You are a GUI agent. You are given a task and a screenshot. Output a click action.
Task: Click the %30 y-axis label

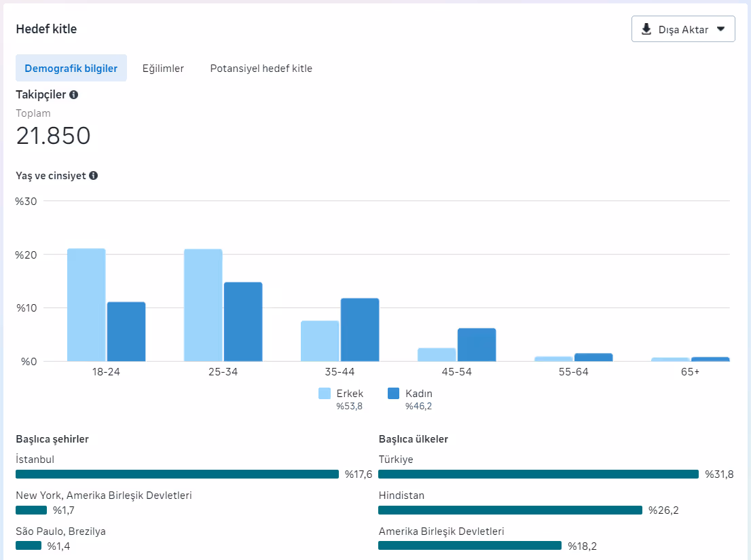pyautogui.click(x=26, y=202)
